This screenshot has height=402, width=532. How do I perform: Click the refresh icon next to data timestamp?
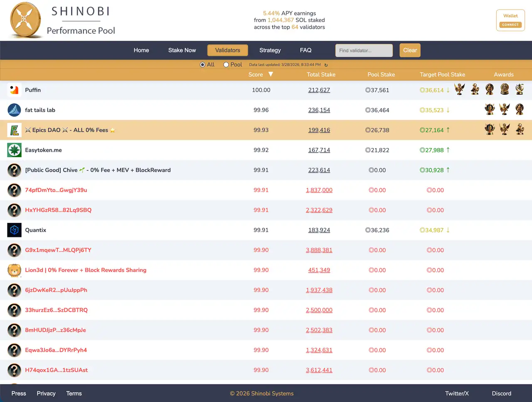(325, 64)
